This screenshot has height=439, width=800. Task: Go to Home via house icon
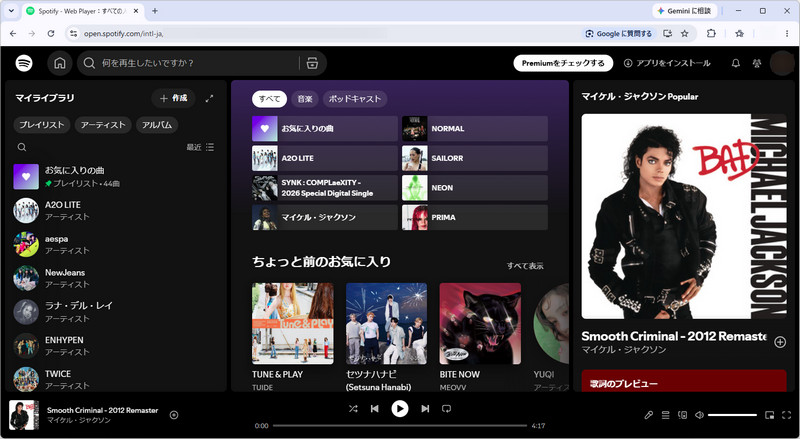60,63
